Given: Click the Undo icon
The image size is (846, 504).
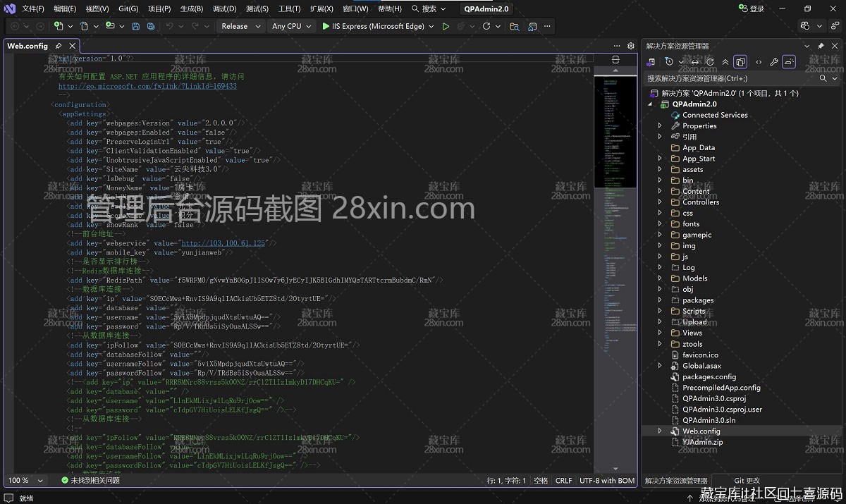Looking at the screenshot, I should coord(171,26).
